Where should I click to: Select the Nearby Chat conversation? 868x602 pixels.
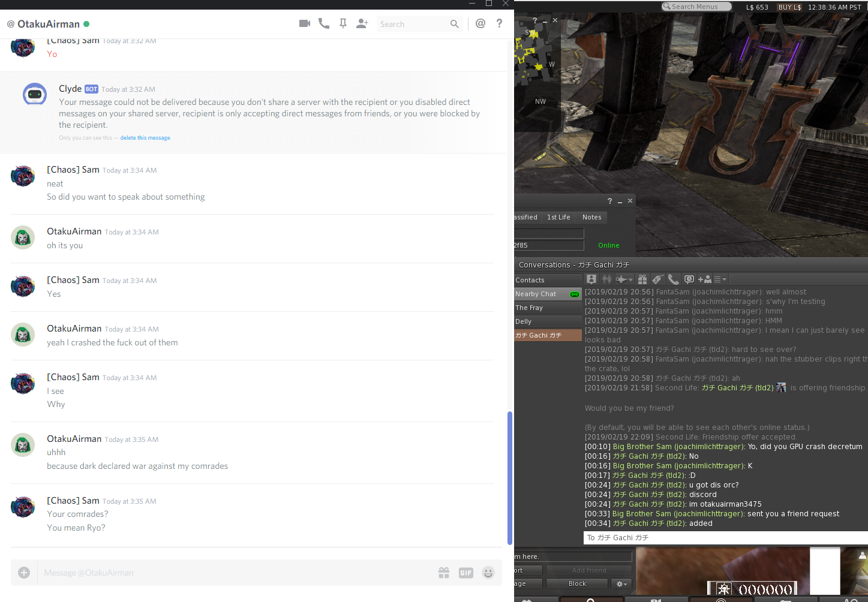click(548, 294)
